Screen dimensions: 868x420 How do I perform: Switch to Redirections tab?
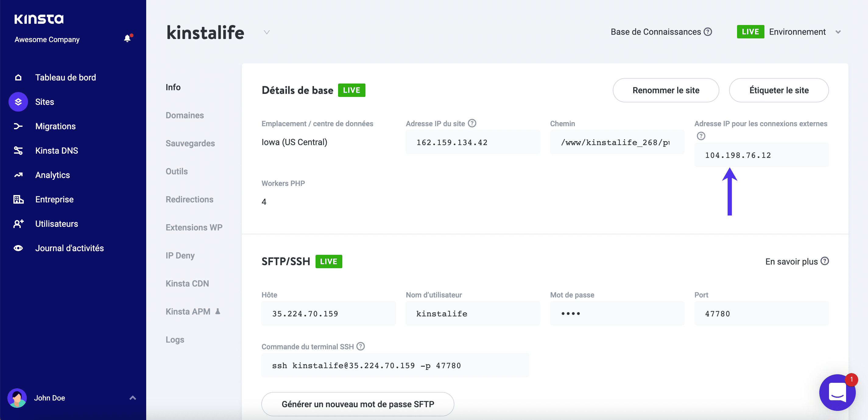point(189,199)
